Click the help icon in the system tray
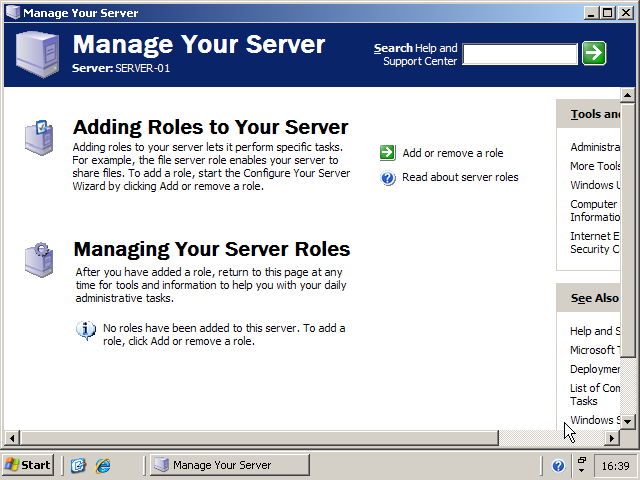 [558, 465]
